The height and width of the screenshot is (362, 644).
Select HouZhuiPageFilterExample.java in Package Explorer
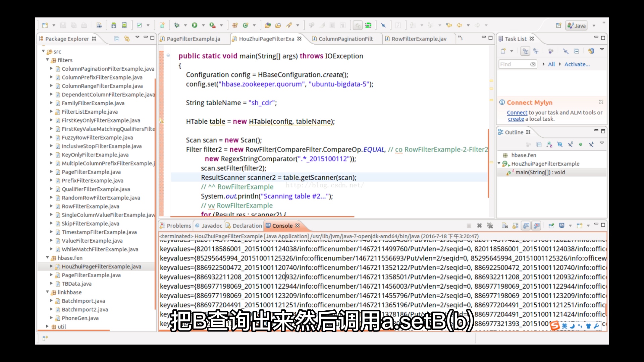[x=101, y=266]
